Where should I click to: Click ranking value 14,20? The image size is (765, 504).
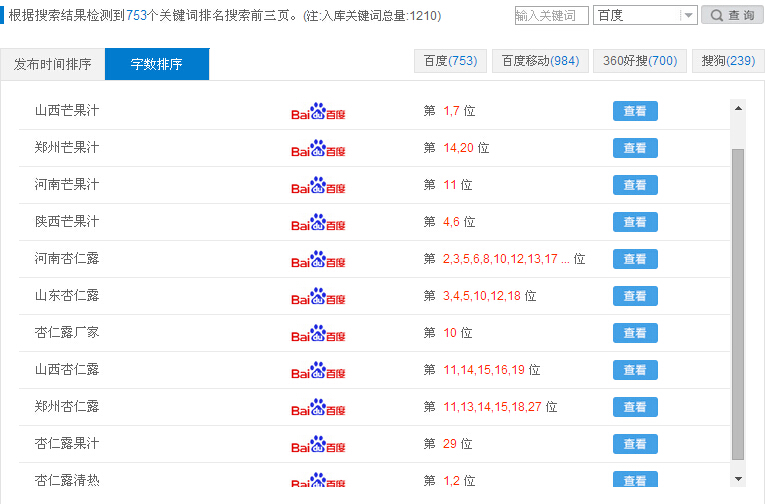click(459, 148)
